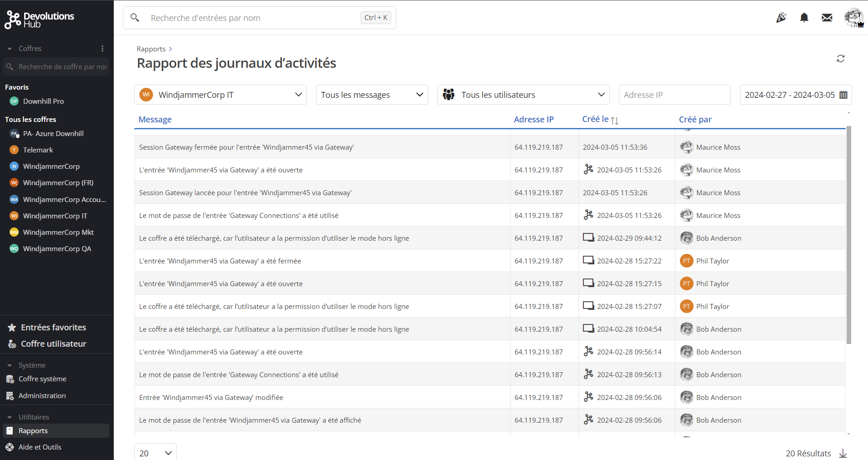The width and height of the screenshot is (868, 460).
Task: Open the what's new party icon
Action: (781, 18)
